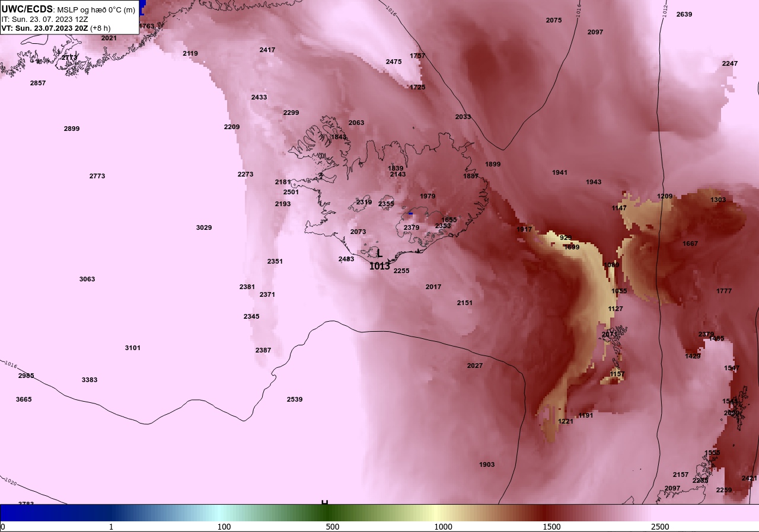
Task: Click the 2433 height value
Action: (259, 97)
